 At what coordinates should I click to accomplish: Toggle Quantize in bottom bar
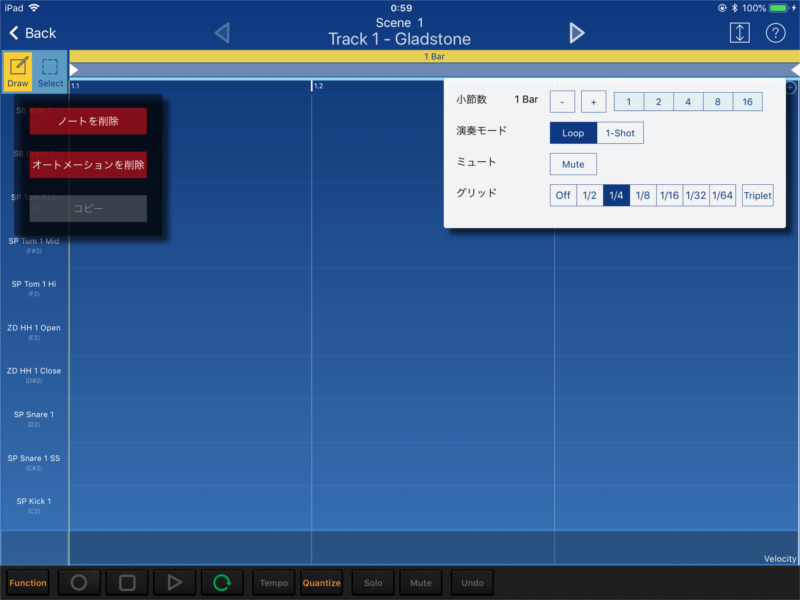[321, 583]
